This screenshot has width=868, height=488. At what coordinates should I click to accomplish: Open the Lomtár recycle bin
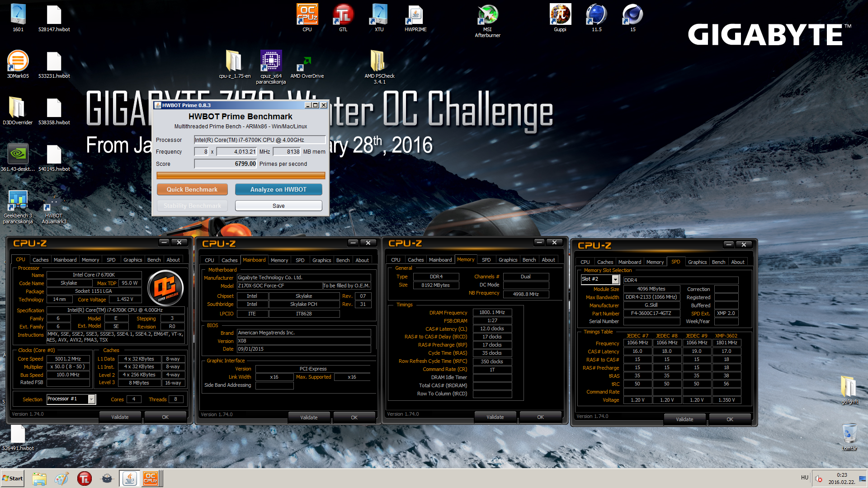tap(849, 437)
